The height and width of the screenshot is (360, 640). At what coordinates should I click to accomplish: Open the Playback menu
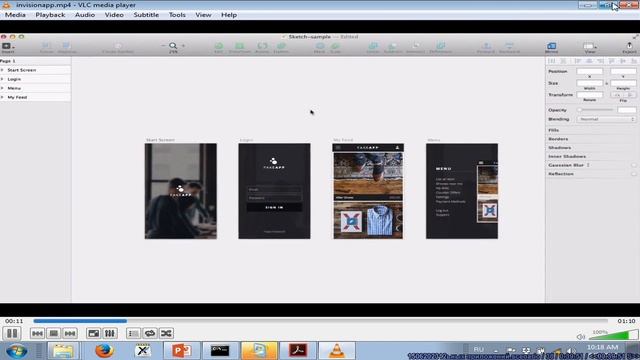tap(50, 15)
